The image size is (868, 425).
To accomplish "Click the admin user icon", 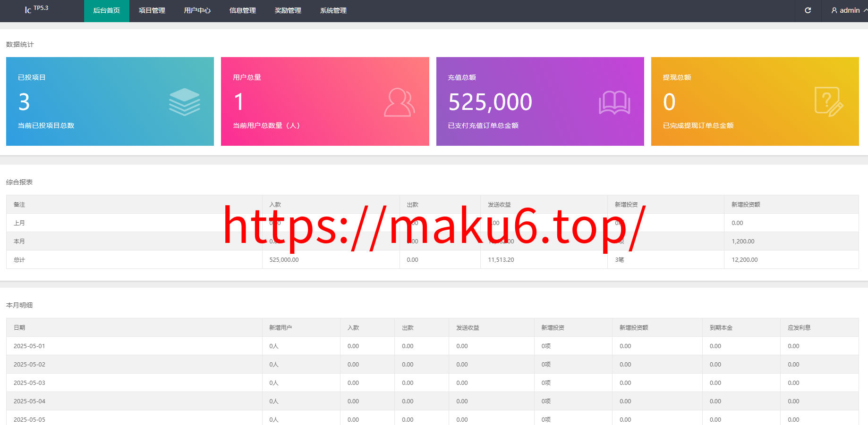I will tap(834, 10).
